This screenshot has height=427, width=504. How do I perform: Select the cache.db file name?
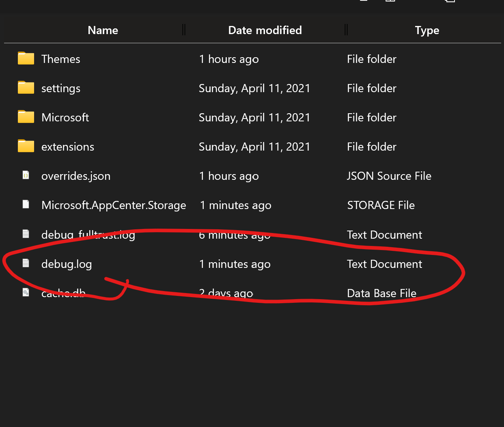[x=63, y=293]
